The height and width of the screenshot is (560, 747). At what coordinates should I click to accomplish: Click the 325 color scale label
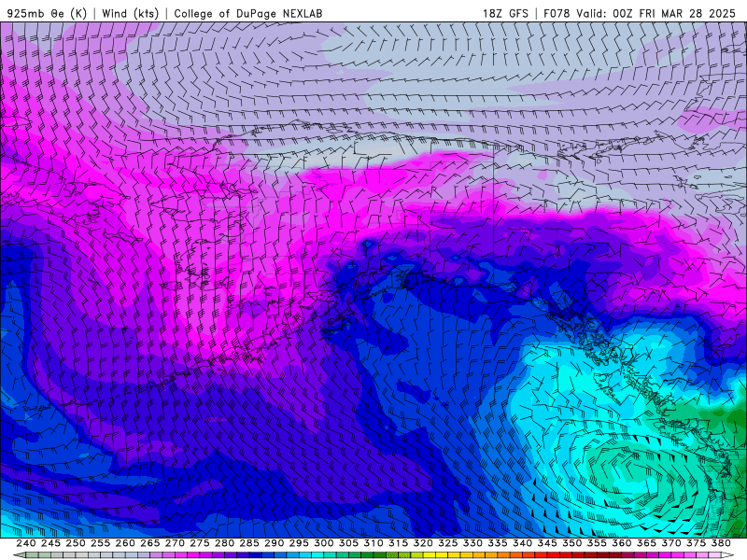[448, 543]
